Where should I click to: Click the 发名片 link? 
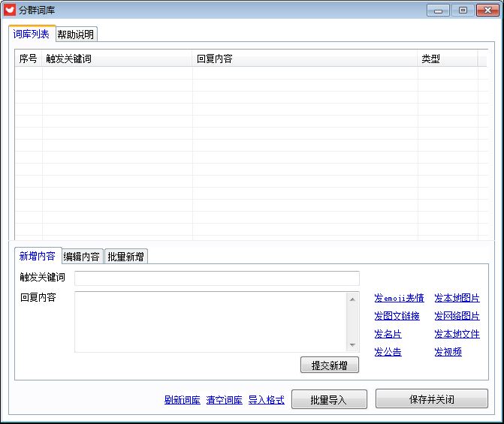tap(388, 334)
